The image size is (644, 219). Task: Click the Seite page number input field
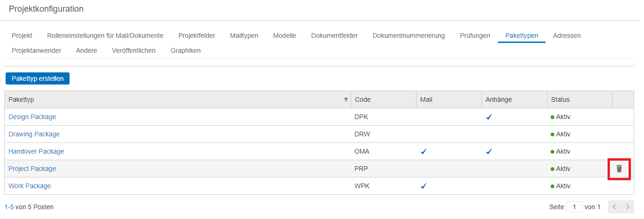click(x=574, y=207)
